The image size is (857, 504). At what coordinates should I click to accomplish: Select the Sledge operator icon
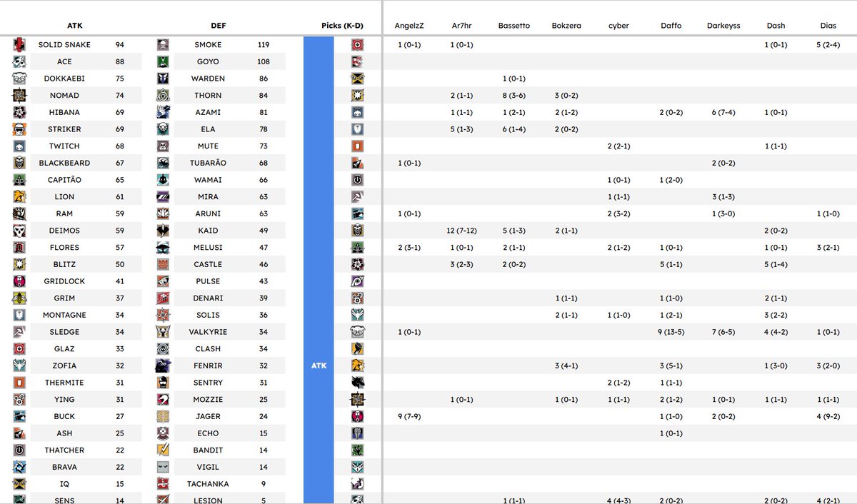coord(20,332)
